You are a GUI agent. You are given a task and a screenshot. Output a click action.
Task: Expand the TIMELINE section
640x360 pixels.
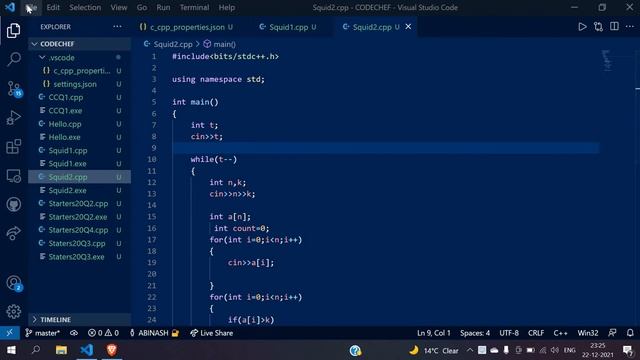pyautogui.click(x=80, y=319)
